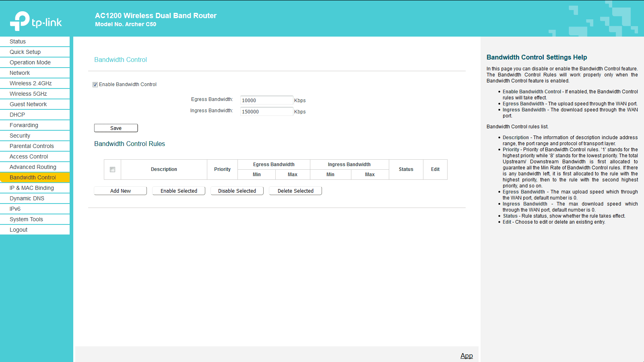Click Bandwidth Control Rules heading
Viewport: 644px width, 362px height.
pyautogui.click(x=130, y=144)
